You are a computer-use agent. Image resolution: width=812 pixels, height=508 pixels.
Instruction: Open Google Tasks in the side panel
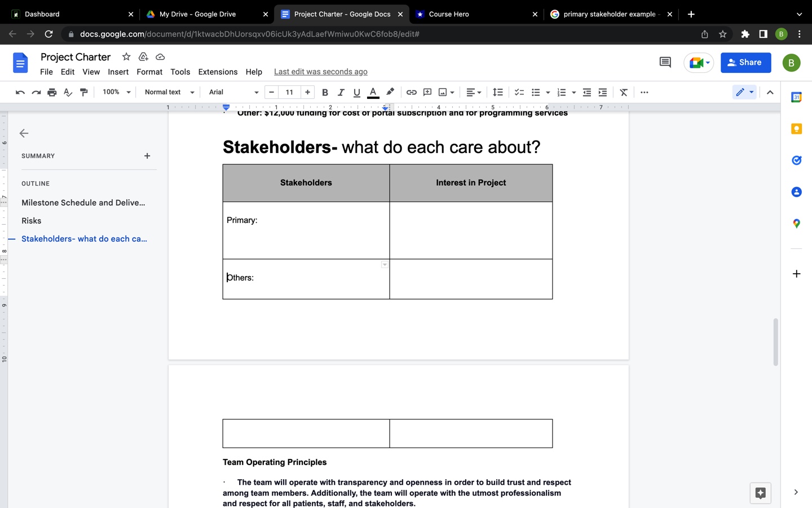[796, 160]
